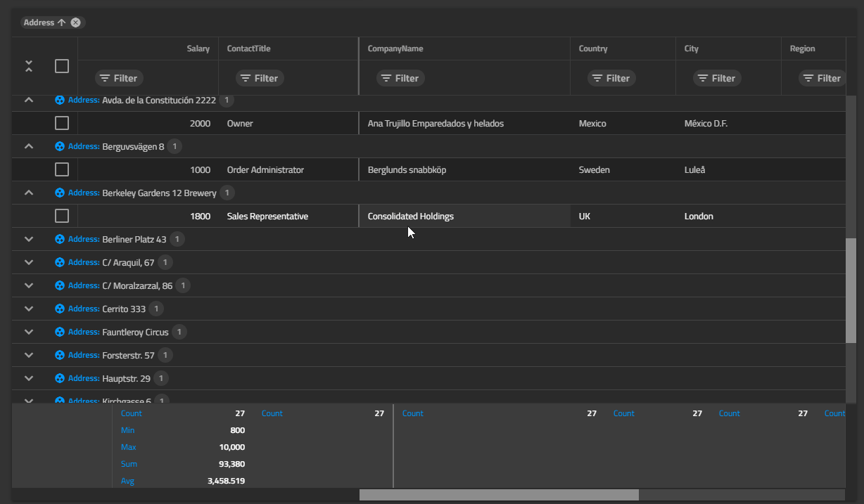This screenshot has width=864, height=504.
Task: Click the globe icon beside Hauptstr. 29
Action: tap(59, 378)
